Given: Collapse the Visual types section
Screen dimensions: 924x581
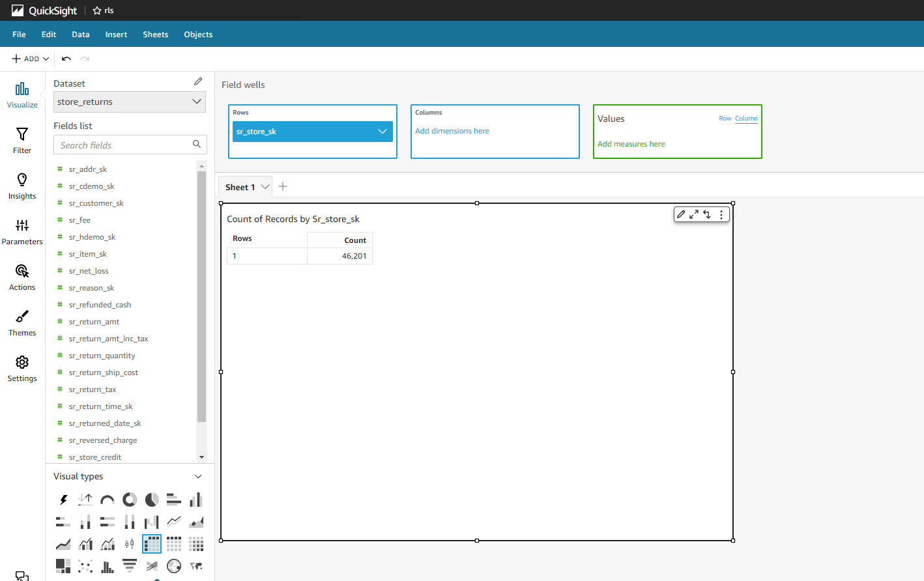Looking at the screenshot, I should (x=198, y=477).
